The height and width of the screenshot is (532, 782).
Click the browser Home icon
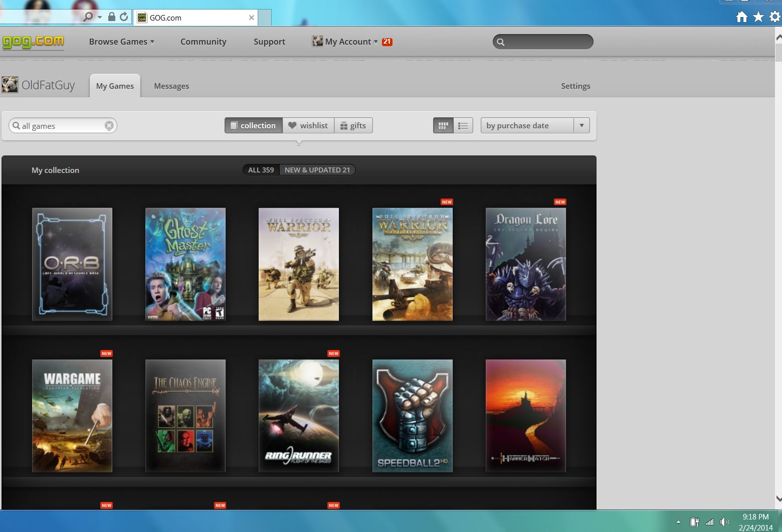(742, 17)
